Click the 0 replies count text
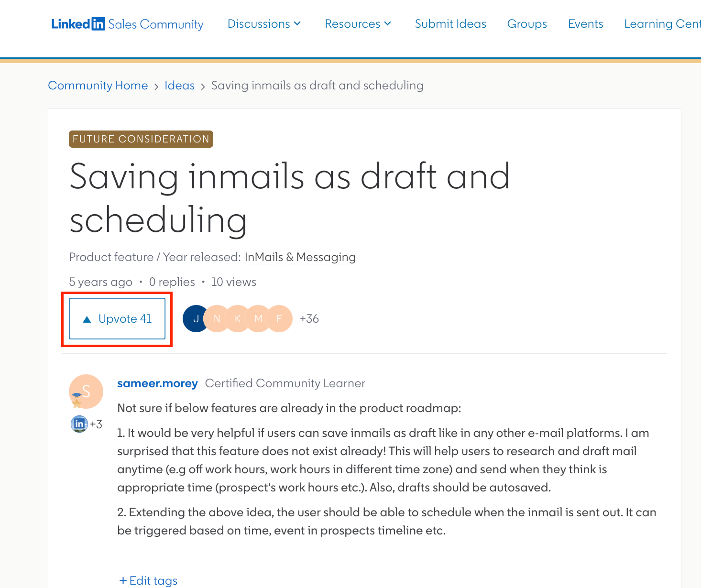This screenshot has width=701, height=588. pyautogui.click(x=172, y=282)
